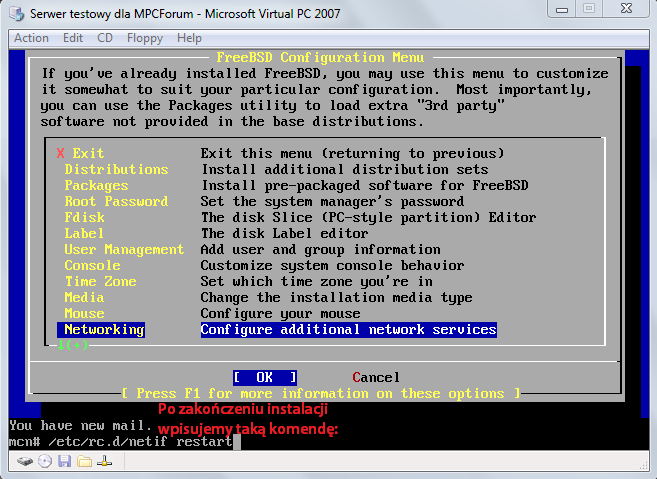Click the green scroll-down indicator below the list
Viewport: 657px width, 479px height.
click(72, 345)
